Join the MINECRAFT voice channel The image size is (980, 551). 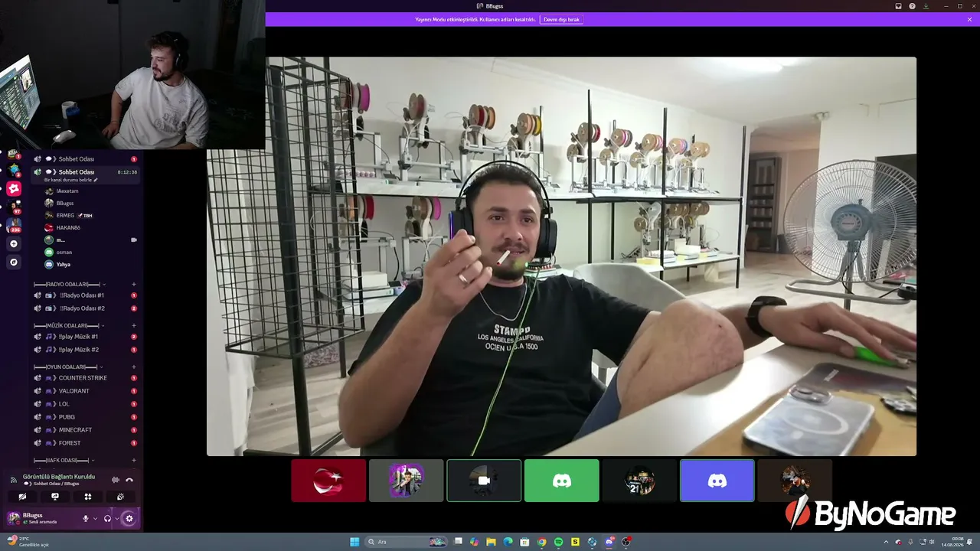(85, 430)
